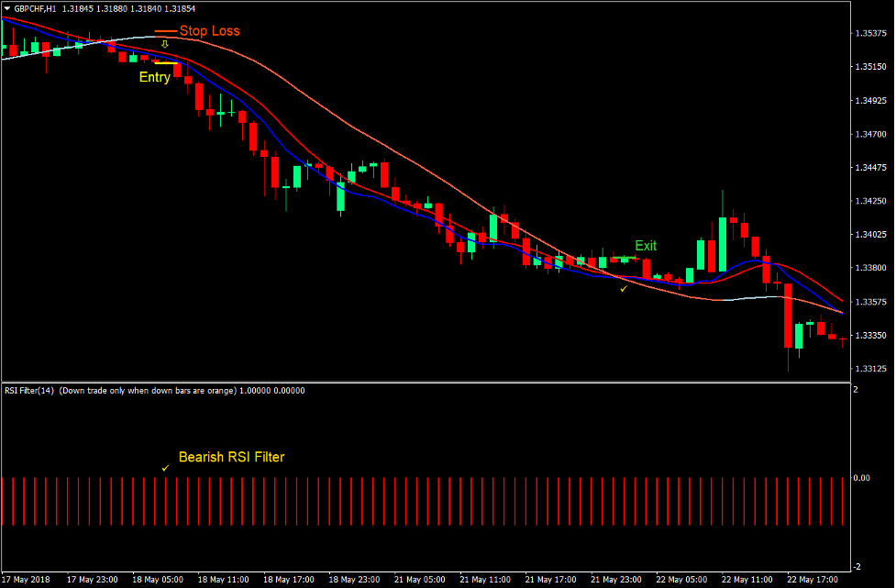
Task: Select the green Exit label
Action: pos(645,246)
